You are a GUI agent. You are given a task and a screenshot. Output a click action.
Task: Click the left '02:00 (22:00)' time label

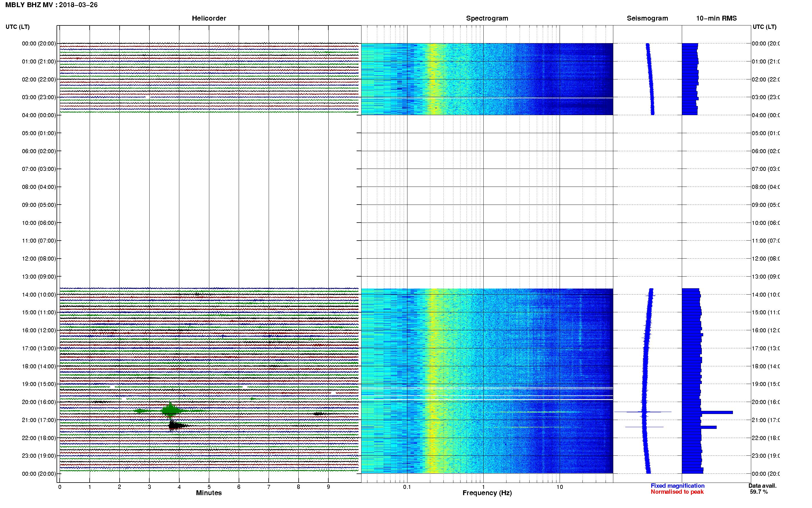coord(39,79)
